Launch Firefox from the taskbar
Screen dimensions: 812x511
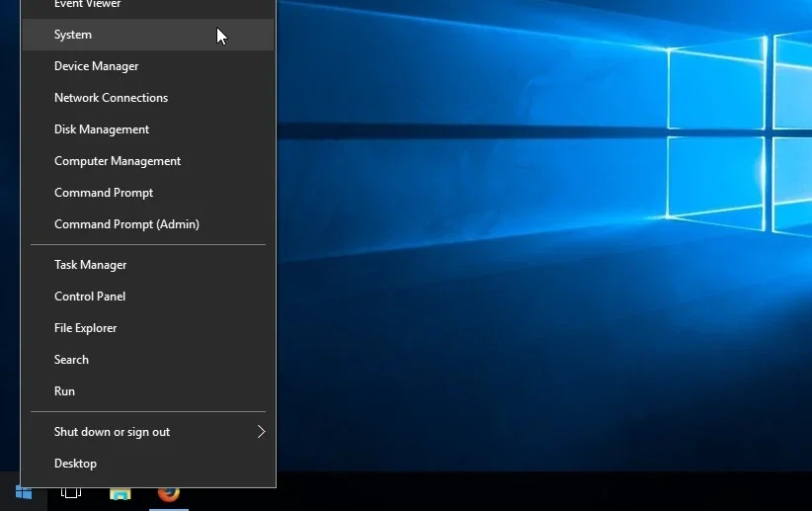point(169,492)
